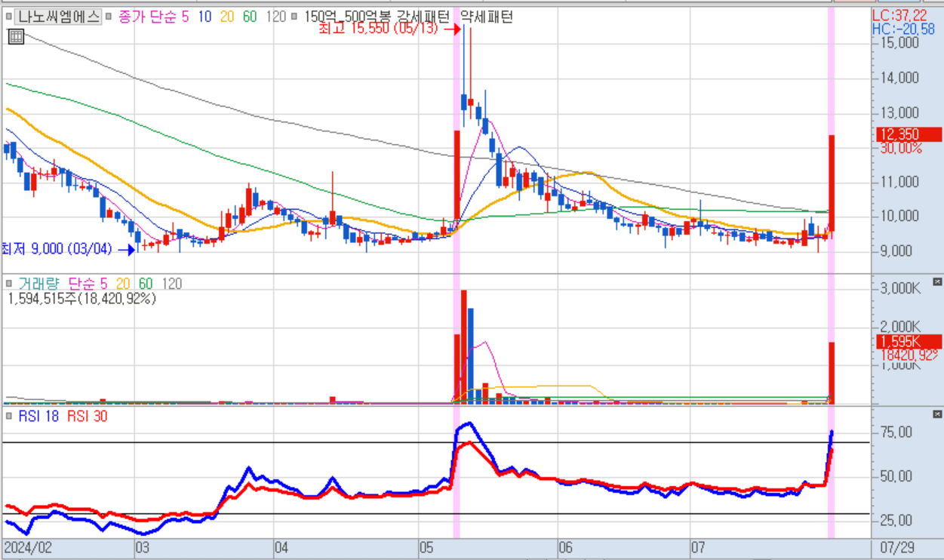Select the volume 단순 5 average label
Screen dimensions: 944x560
tap(88, 284)
